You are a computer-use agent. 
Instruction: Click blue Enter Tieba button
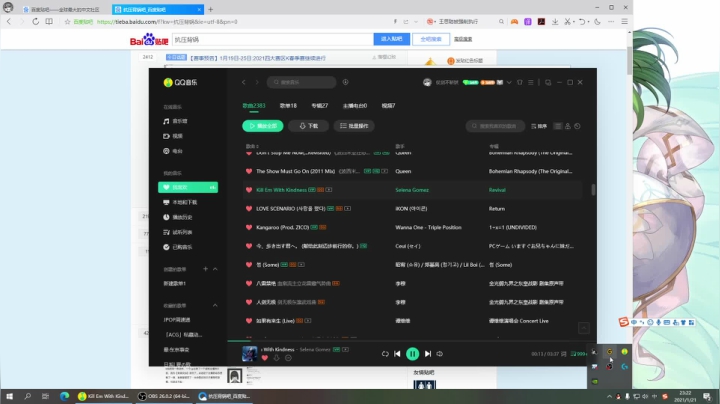pos(392,39)
